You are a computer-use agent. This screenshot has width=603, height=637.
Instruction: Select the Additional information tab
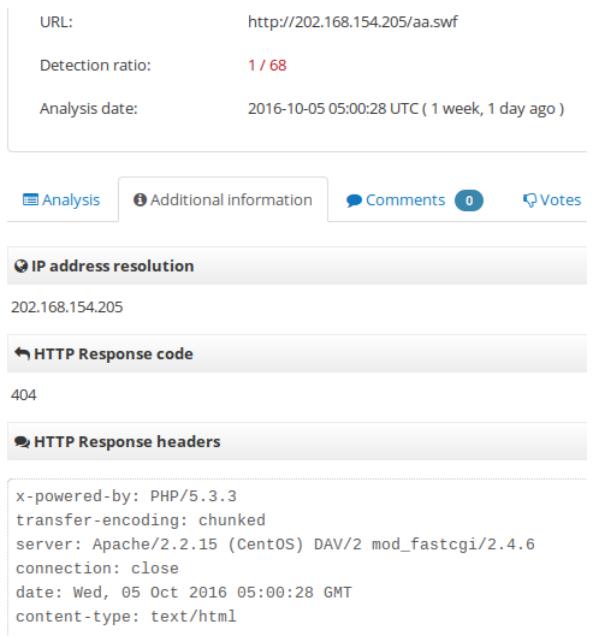click(x=223, y=199)
